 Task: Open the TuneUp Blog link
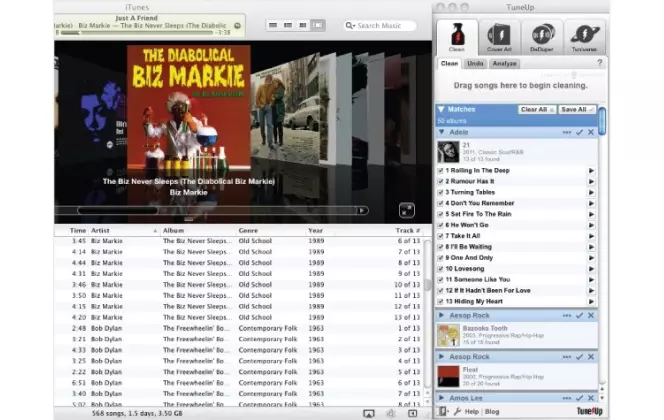(x=492, y=412)
